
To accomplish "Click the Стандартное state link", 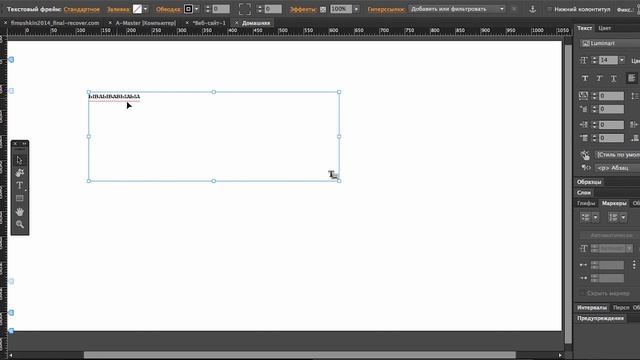I will point(82,9).
